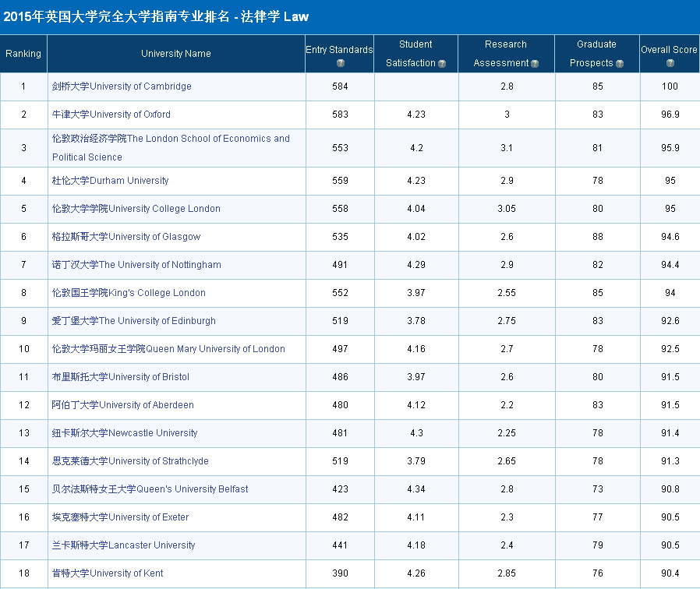This screenshot has height=589, width=700.
Task: Click the page title ending in 法律学 Law
Action: [156, 17]
